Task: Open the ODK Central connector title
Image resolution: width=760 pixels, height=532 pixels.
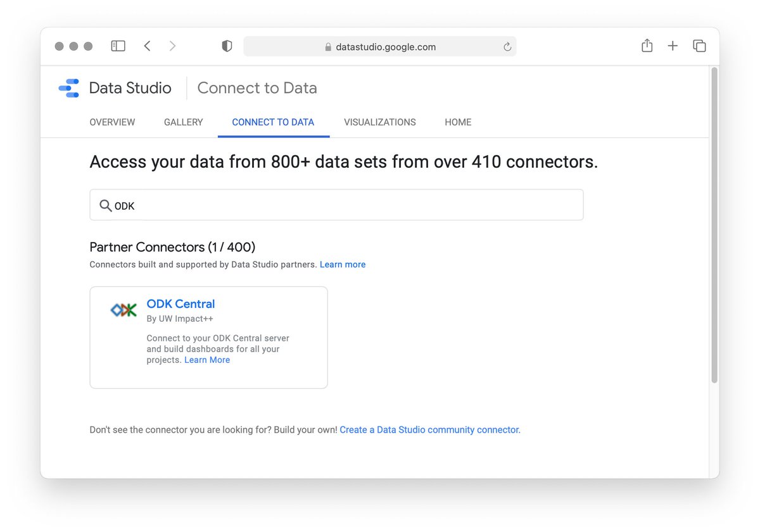Action: [x=180, y=304]
